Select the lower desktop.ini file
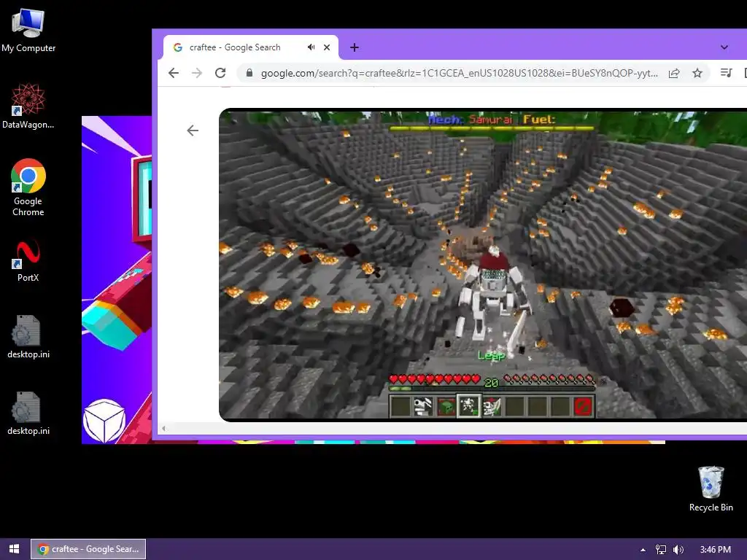This screenshot has height=560, width=747. [28, 413]
